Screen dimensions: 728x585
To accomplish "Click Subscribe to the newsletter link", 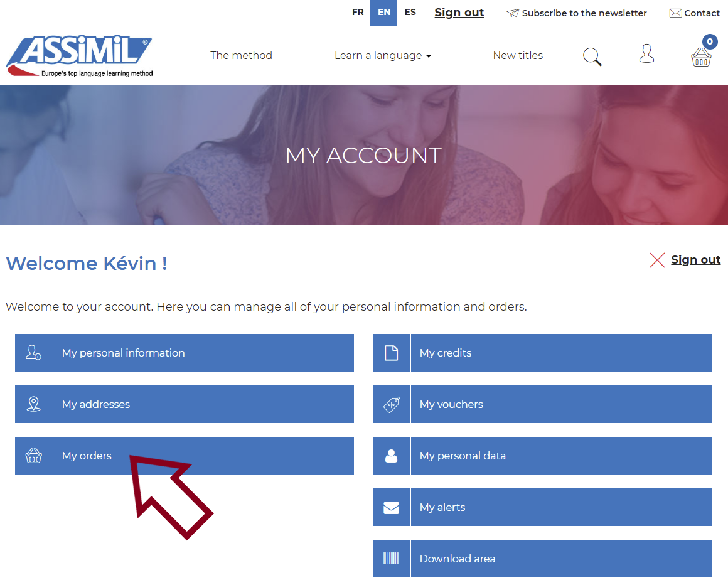I will pos(577,13).
